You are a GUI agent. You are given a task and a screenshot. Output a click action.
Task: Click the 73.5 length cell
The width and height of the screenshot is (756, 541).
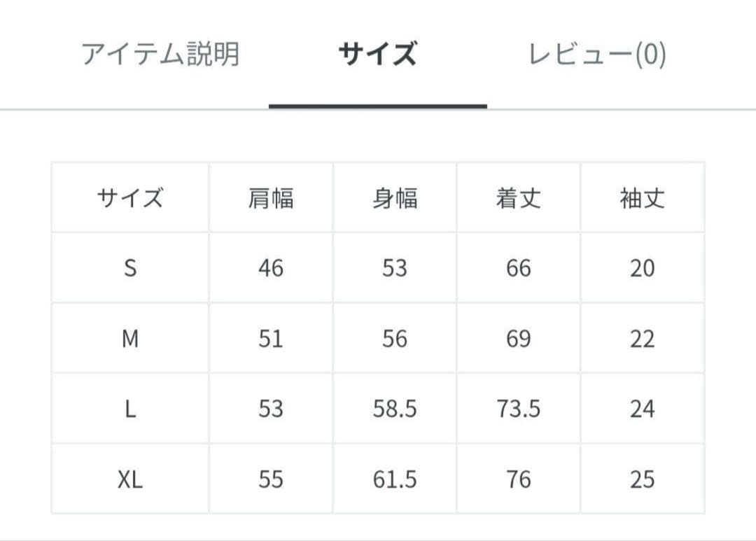519,409
